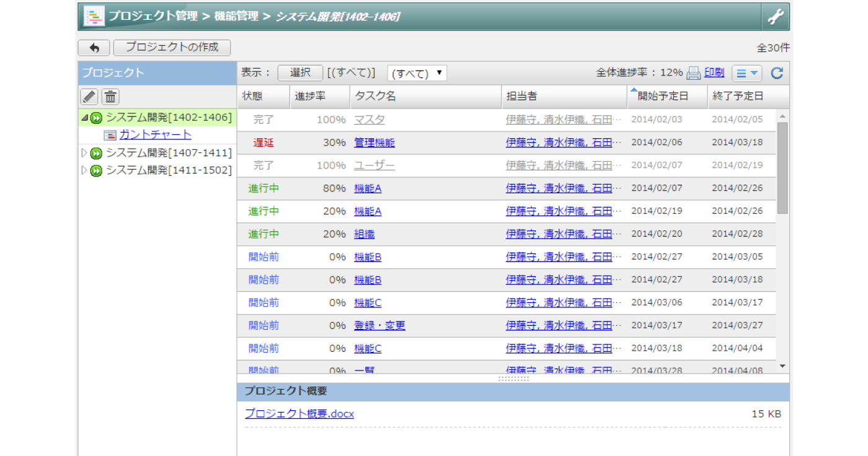The height and width of the screenshot is (456, 868).
Task: Click the wrench settings icon
Action: click(776, 17)
